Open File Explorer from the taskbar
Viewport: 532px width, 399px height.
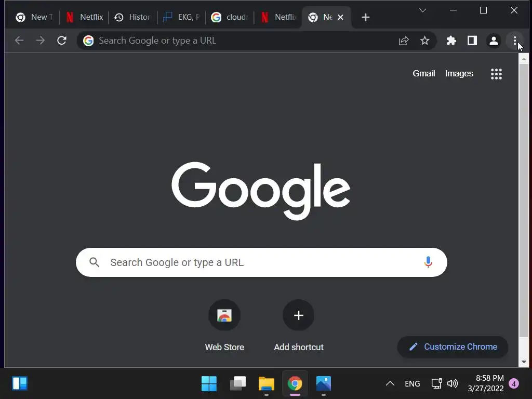(x=267, y=384)
